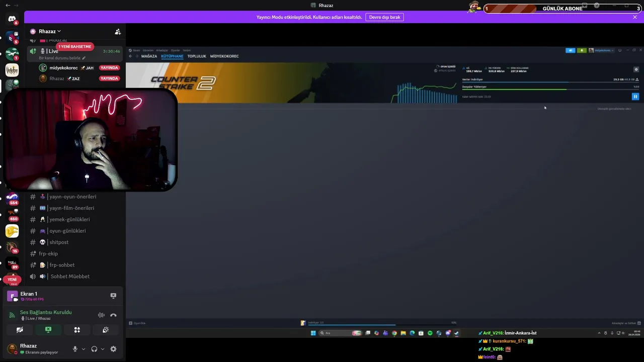Open frp-sohbet channel
This screenshot has width=644, height=362.
(x=75, y=265)
